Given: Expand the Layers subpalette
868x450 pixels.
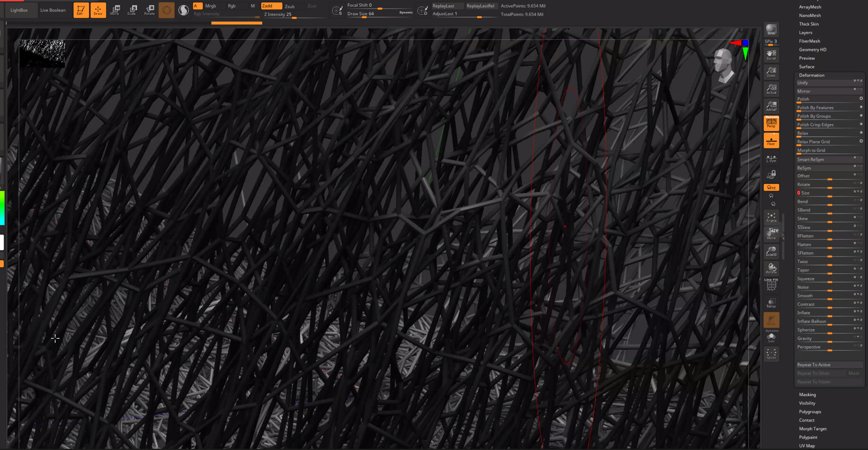Looking at the screenshot, I should (805, 32).
